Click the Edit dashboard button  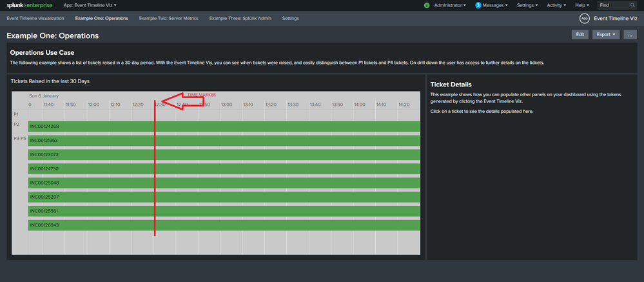click(x=580, y=35)
